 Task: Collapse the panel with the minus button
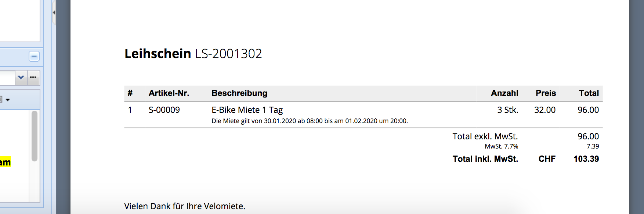coord(34,56)
